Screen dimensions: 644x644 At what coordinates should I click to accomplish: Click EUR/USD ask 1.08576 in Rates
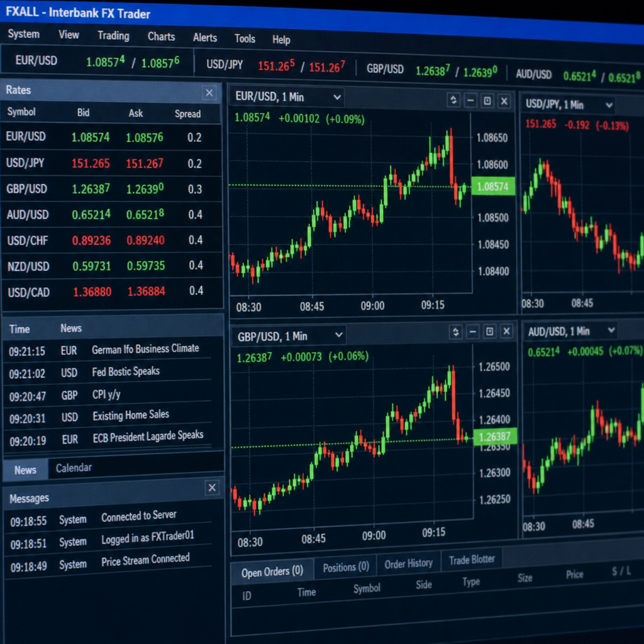coord(145,138)
